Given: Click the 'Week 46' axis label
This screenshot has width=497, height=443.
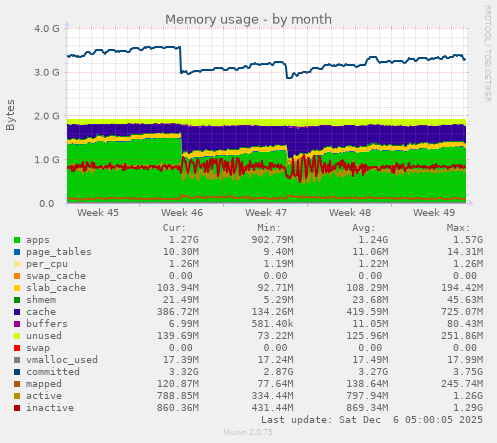Looking at the screenshot, I should (x=182, y=213).
